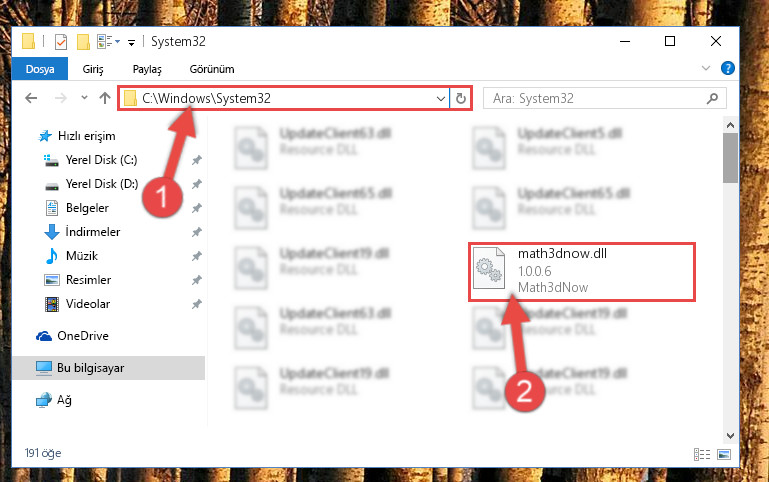
Task: Click the Properties checkmark icon in title bar
Action: pyautogui.click(x=61, y=42)
